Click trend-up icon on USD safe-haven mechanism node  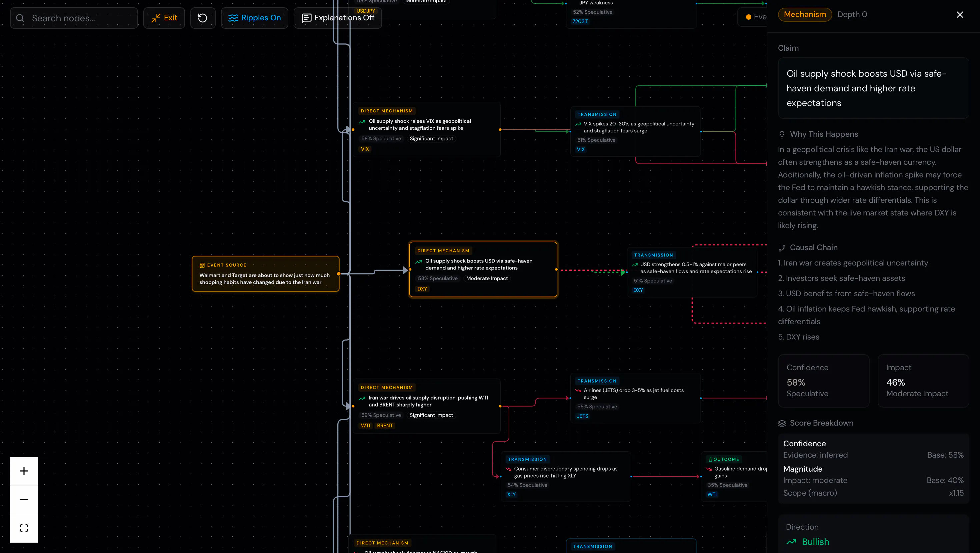pos(418,261)
